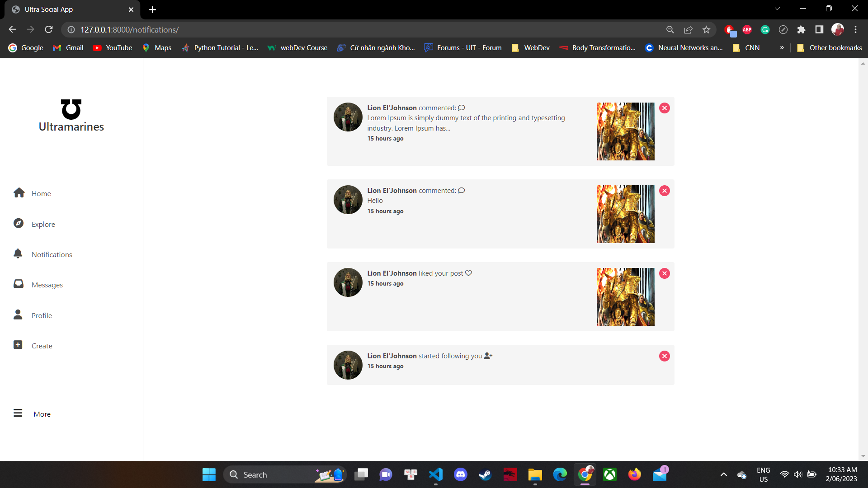Click the browser address bar

coord(362,29)
